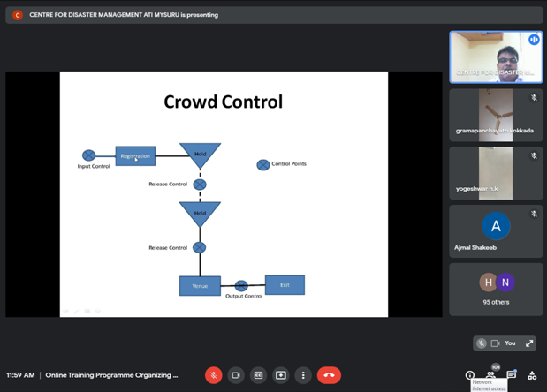
Task: Click the H avatar in others tile
Action: click(489, 283)
